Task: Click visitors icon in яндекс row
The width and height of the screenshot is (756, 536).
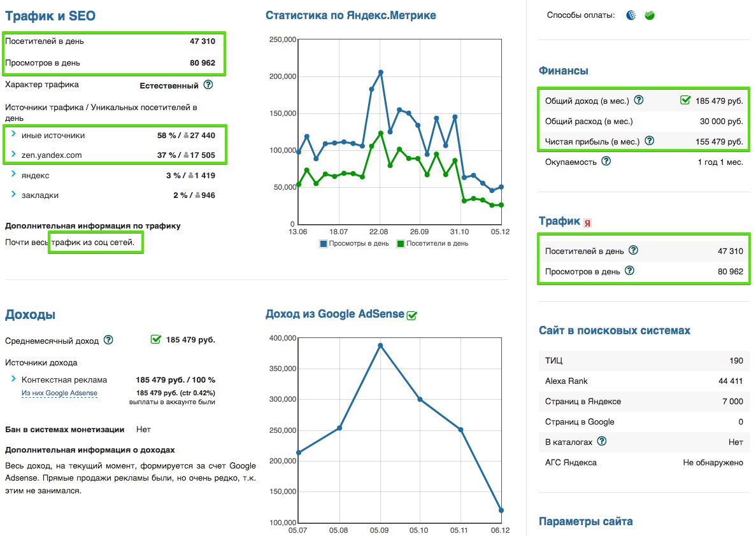Action: click(x=191, y=176)
